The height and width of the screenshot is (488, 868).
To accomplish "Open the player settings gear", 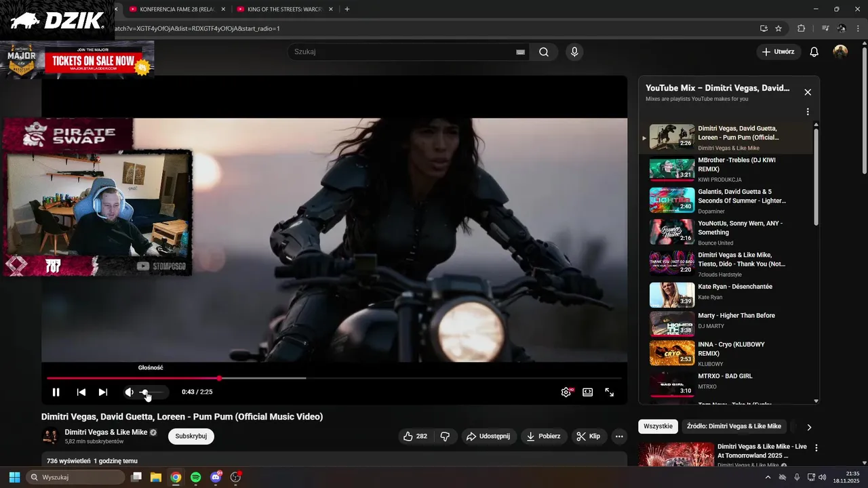I will coord(566,392).
